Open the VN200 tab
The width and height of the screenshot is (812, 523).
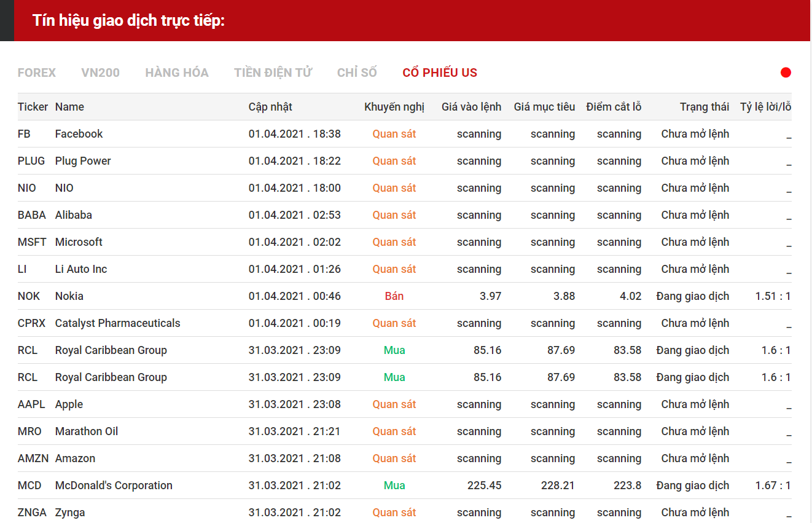pos(100,73)
